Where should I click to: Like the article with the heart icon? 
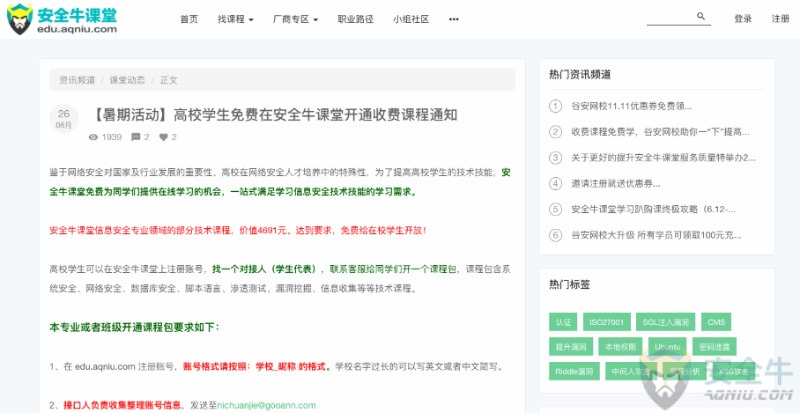(x=163, y=137)
